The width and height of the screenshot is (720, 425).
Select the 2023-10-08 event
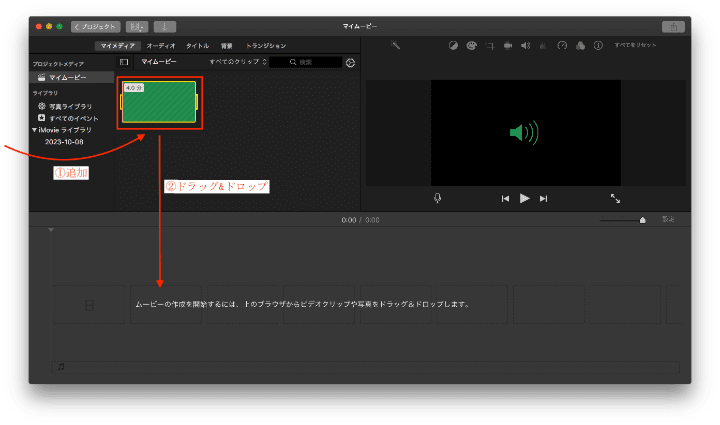[64, 142]
